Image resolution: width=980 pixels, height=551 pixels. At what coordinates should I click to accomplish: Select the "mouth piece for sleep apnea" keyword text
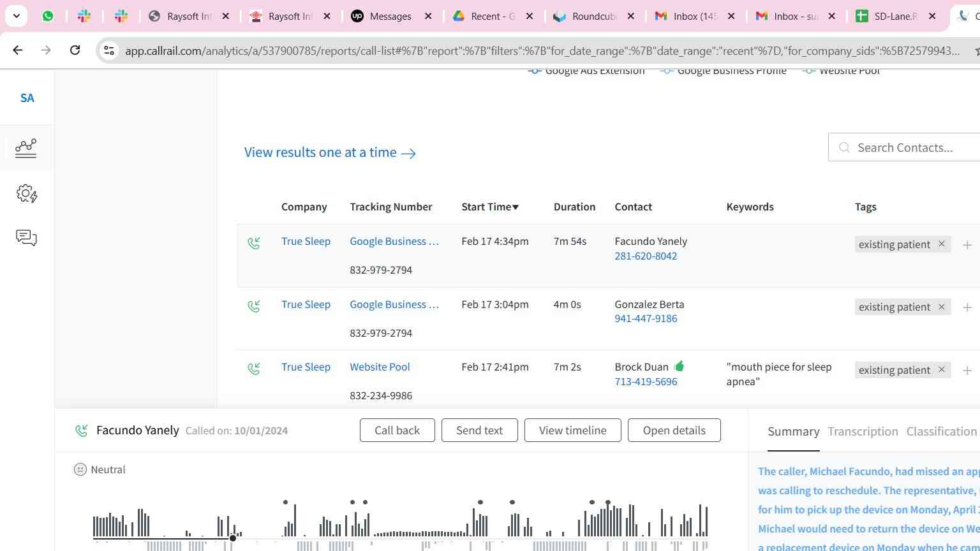(x=778, y=374)
